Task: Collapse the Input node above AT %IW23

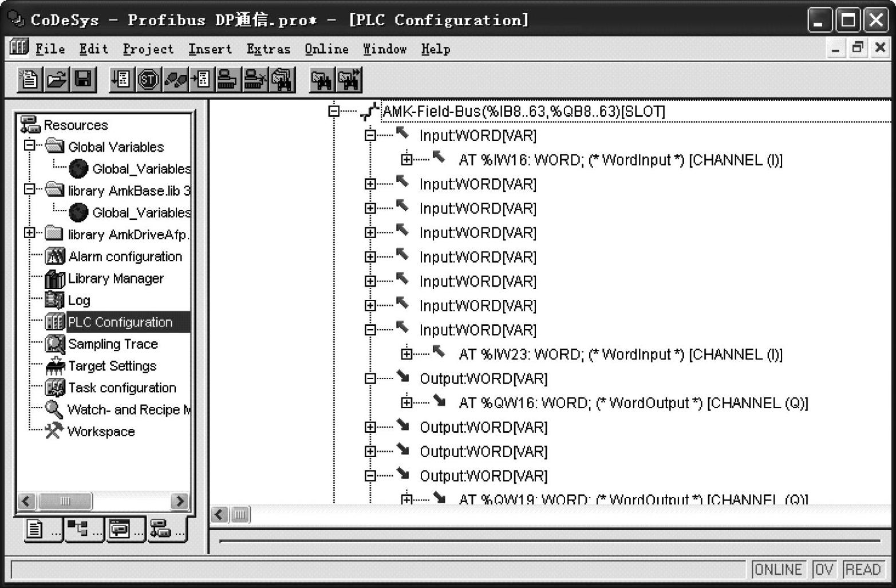Action: [x=370, y=330]
